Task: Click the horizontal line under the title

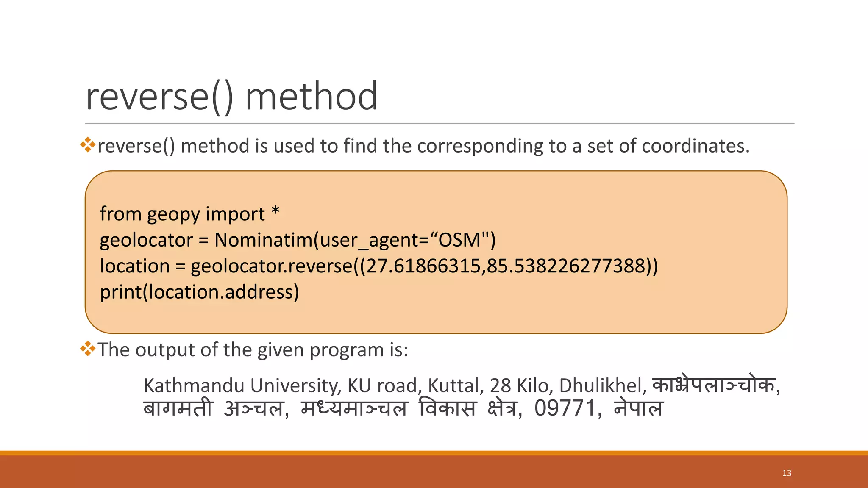Action: [440, 124]
